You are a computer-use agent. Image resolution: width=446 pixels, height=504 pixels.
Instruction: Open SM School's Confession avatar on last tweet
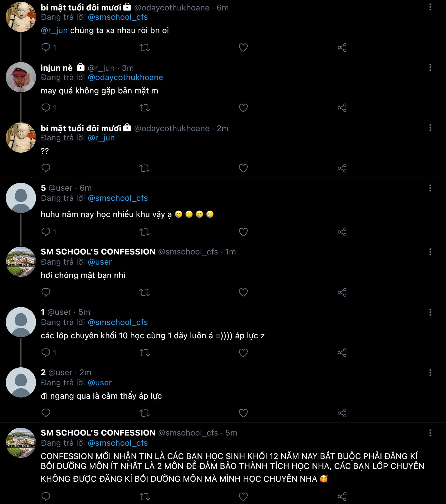coord(21,443)
